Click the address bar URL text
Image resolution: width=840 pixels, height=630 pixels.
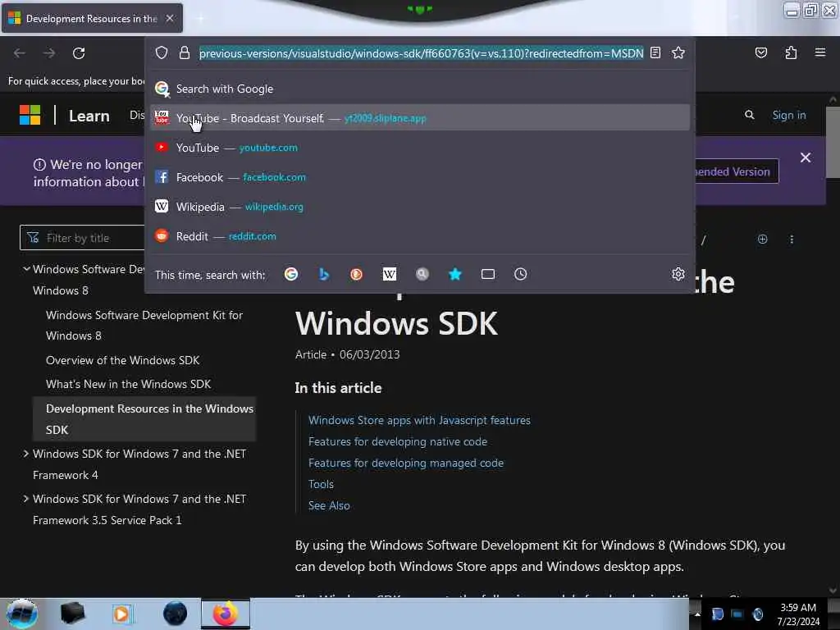(421, 53)
